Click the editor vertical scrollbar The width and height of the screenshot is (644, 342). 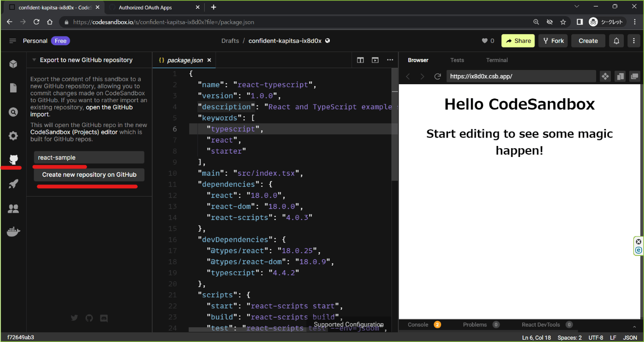[x=394, y=124]
